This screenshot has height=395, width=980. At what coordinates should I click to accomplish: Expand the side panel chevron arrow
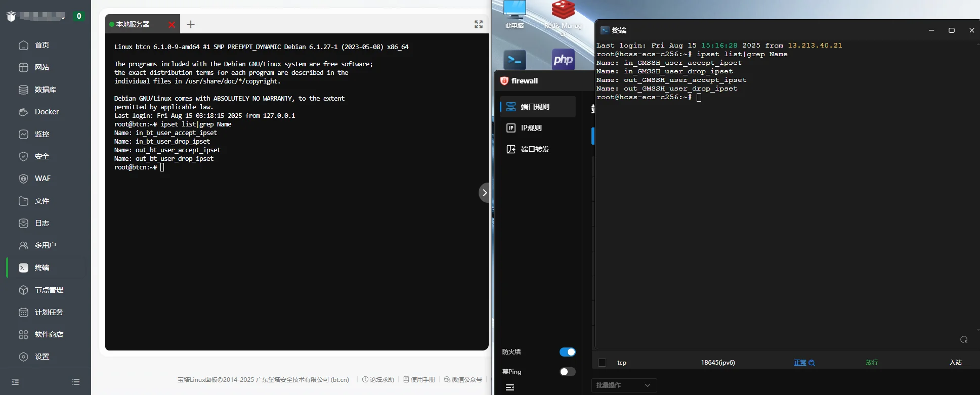coord(484,193)
